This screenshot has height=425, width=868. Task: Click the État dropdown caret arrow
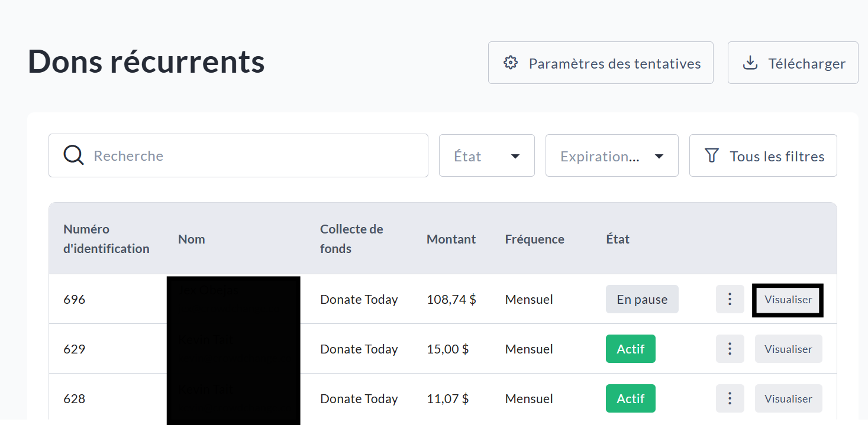tap(515, 157)
